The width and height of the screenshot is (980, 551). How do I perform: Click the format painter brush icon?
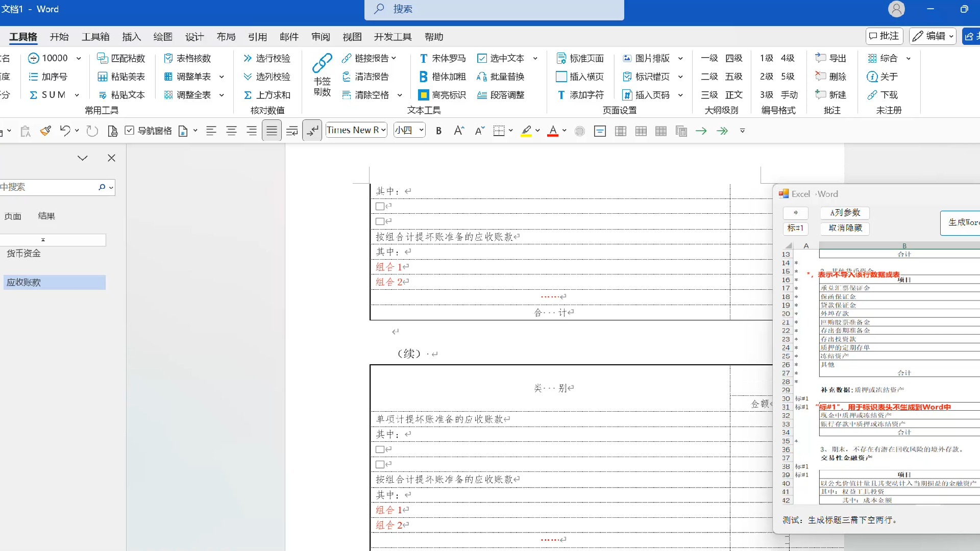pos(45,131)
